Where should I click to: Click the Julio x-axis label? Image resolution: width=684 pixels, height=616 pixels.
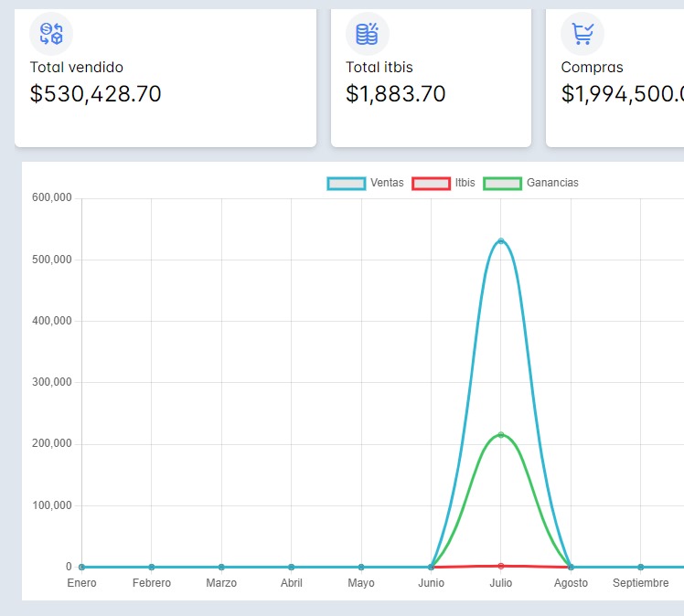pyautogui.click(x=500, y=583)
